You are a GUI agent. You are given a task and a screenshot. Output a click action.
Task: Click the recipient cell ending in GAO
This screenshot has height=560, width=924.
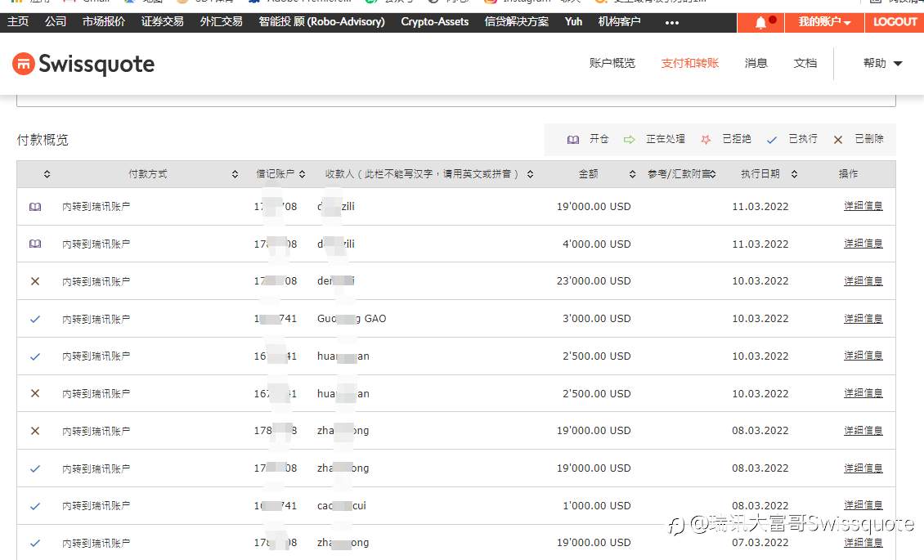(352, 319)
